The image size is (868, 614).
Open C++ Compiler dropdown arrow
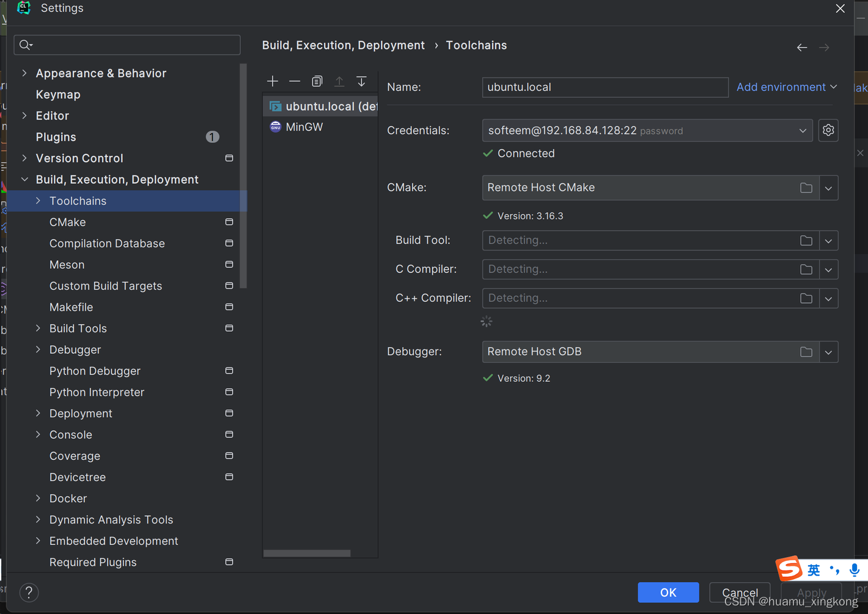(x=828, y=298)
